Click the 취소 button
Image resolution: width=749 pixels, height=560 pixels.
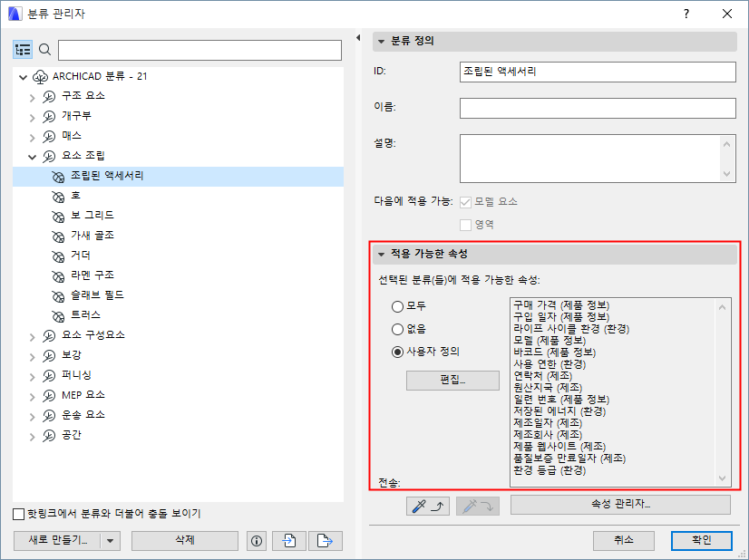point(624,541)
